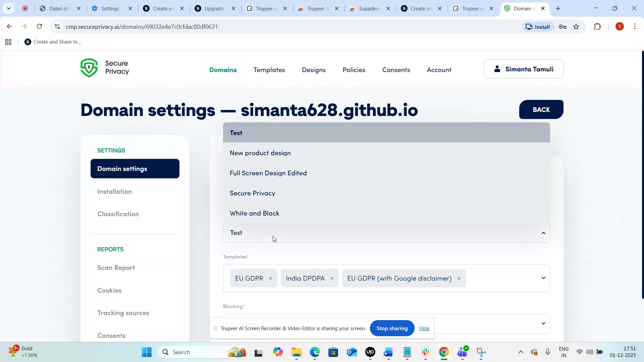The height and width of the screenshot is (362, 644).
Task: Open Slack from the taskbar
Action: (425, 352)
